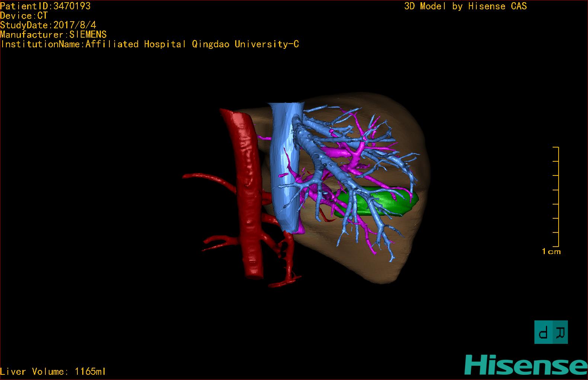Click the 1cm scale ruler
The width and height of the screenshot is (588, 380).
(556, 197)
